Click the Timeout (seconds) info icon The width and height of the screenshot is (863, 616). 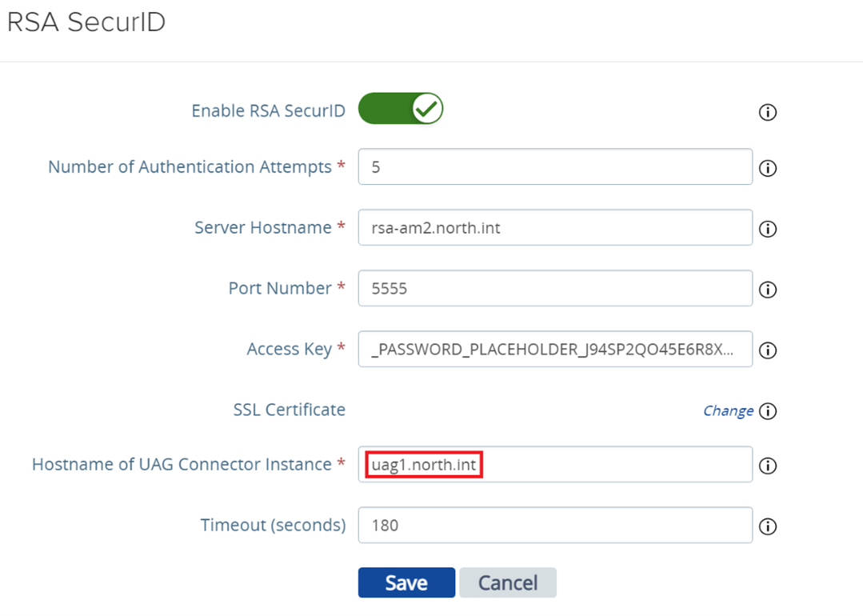tap(767, 526)
